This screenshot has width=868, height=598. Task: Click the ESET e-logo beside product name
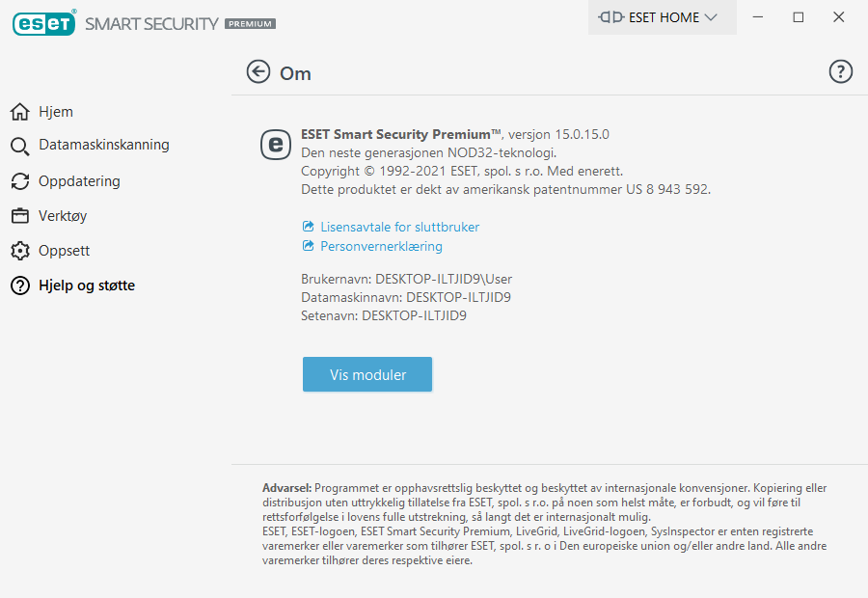coord(276,145)
